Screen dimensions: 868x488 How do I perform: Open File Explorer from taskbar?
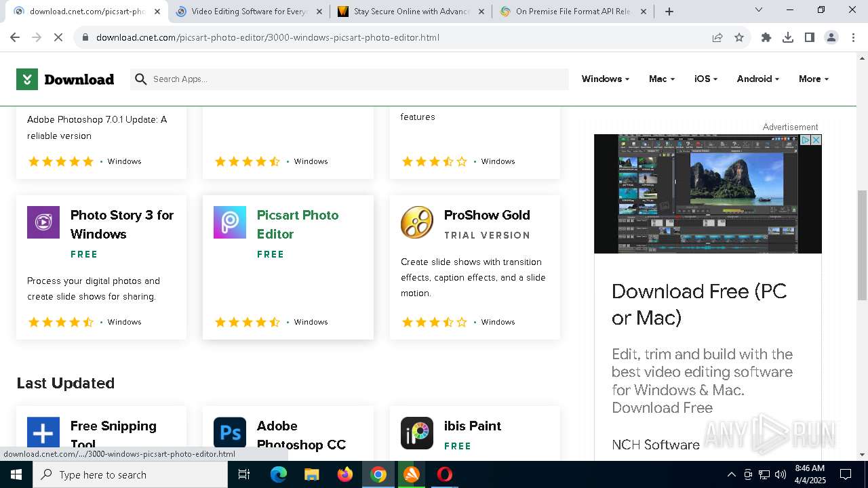312,474
